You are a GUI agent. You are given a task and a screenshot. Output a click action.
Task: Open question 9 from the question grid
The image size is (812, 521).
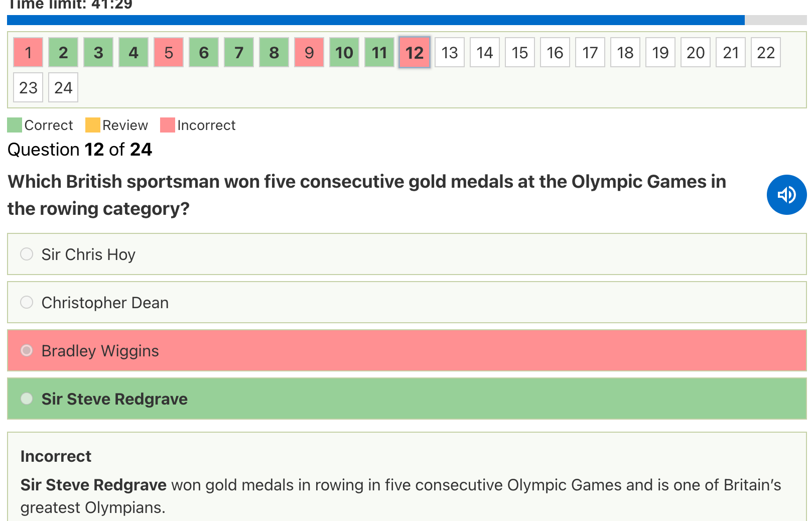pos(309,52)
